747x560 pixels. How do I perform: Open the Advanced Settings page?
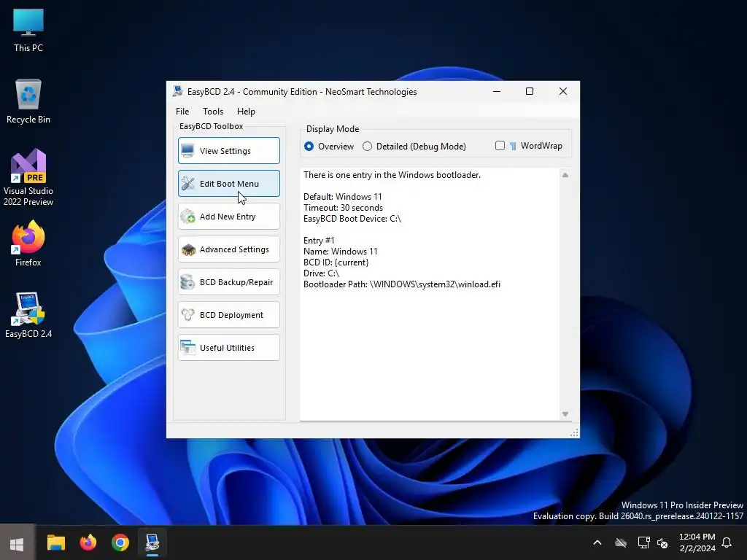[x=228, y=249]
